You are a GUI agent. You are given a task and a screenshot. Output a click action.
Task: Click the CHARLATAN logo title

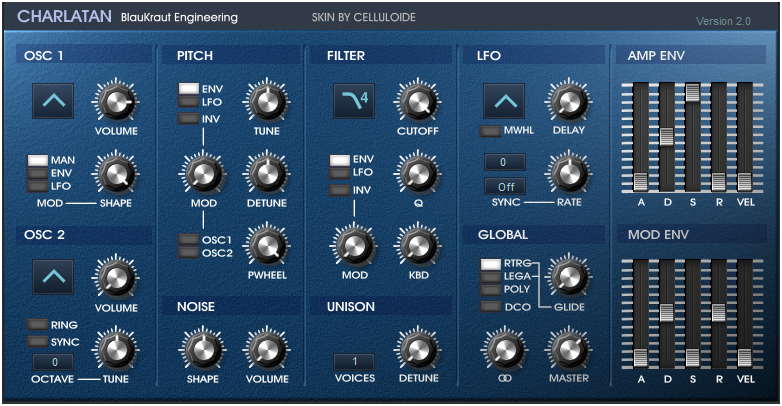tap(64, 16)
